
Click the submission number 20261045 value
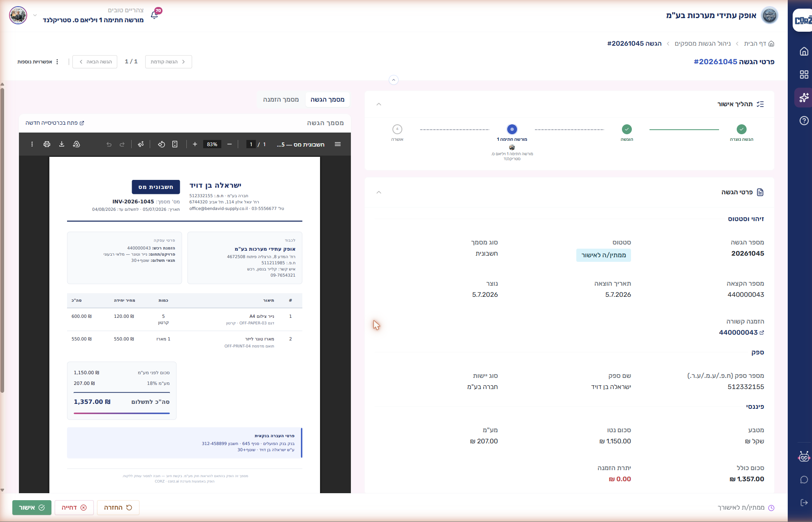point(747,254)
